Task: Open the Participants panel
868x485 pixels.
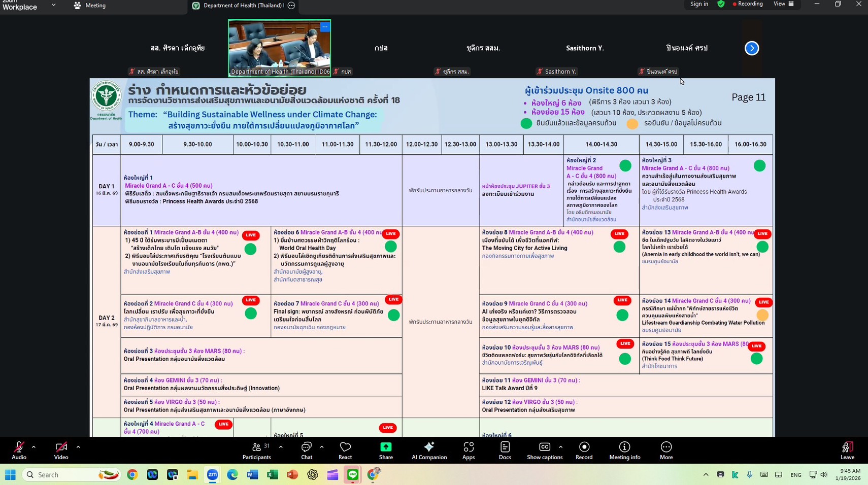Action: click(x=257, y=449)
